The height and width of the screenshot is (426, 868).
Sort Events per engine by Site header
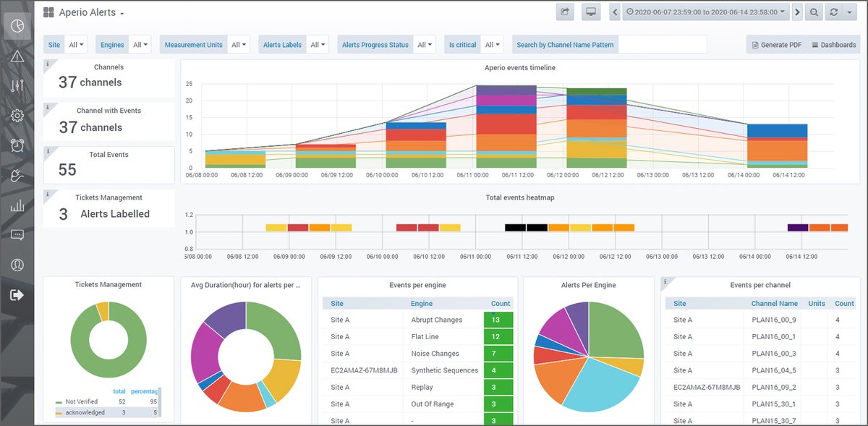[337, 304]
